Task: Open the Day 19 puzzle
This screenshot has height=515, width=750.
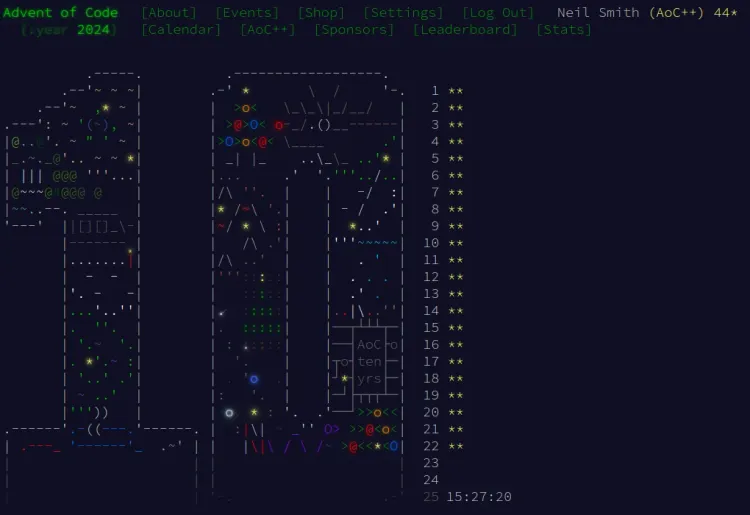Action: pyautogui.click(x=443, y=395)
